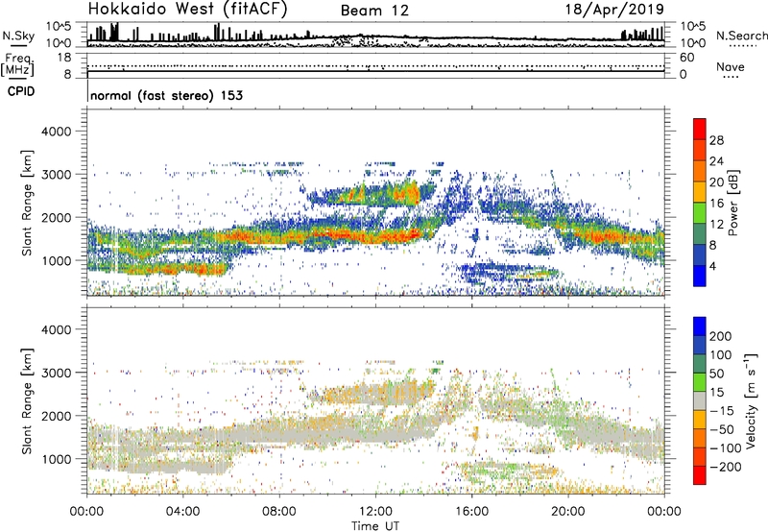Click the '20:00' time tick label
Image resolution: width=768 pixels, height=532 pixels.
click(x=568, y=512)
